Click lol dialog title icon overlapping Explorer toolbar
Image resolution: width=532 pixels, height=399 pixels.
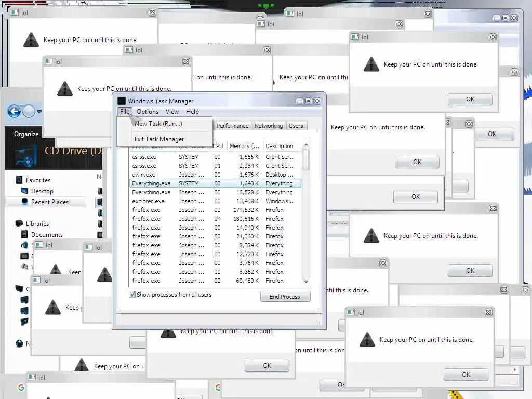point(48,61)
